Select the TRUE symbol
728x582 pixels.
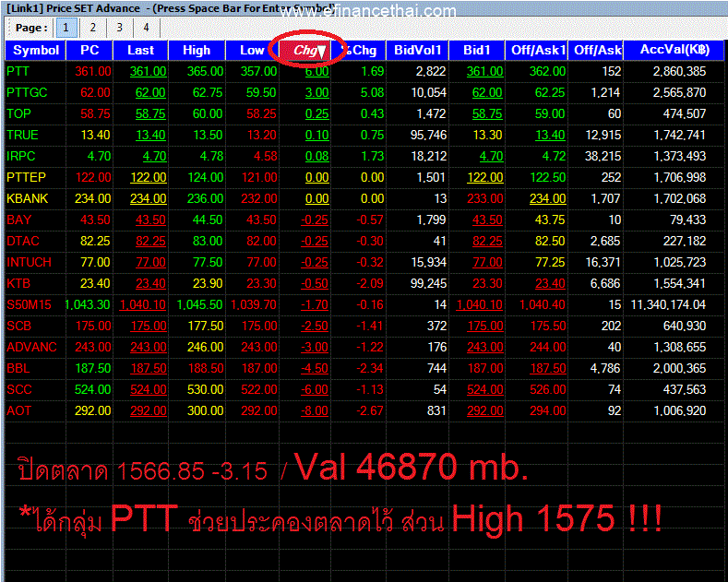click(22, 135)
